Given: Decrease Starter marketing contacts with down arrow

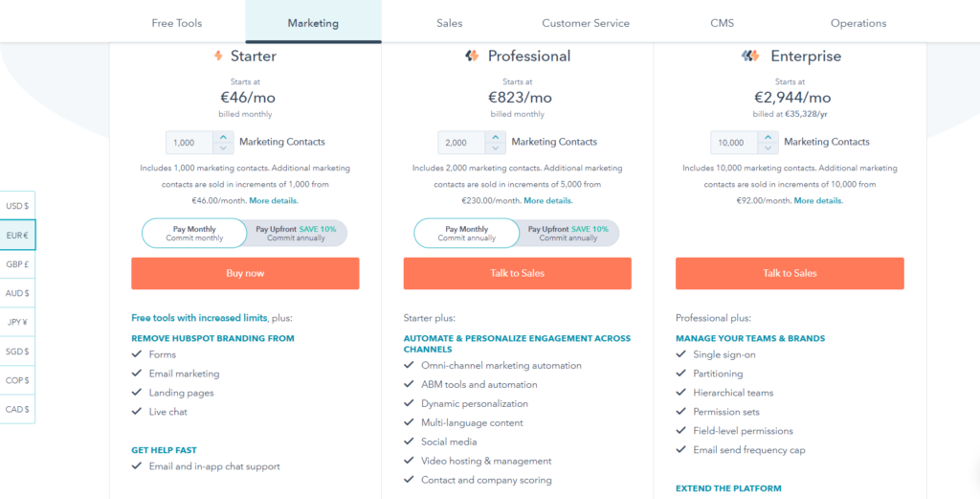Looking at the screenshot, I should [x=223, y=148].
